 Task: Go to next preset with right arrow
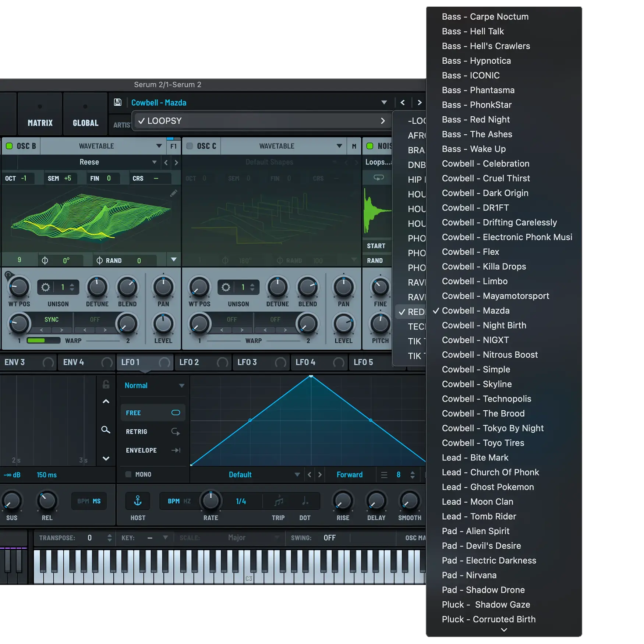(x=419, y=103)
